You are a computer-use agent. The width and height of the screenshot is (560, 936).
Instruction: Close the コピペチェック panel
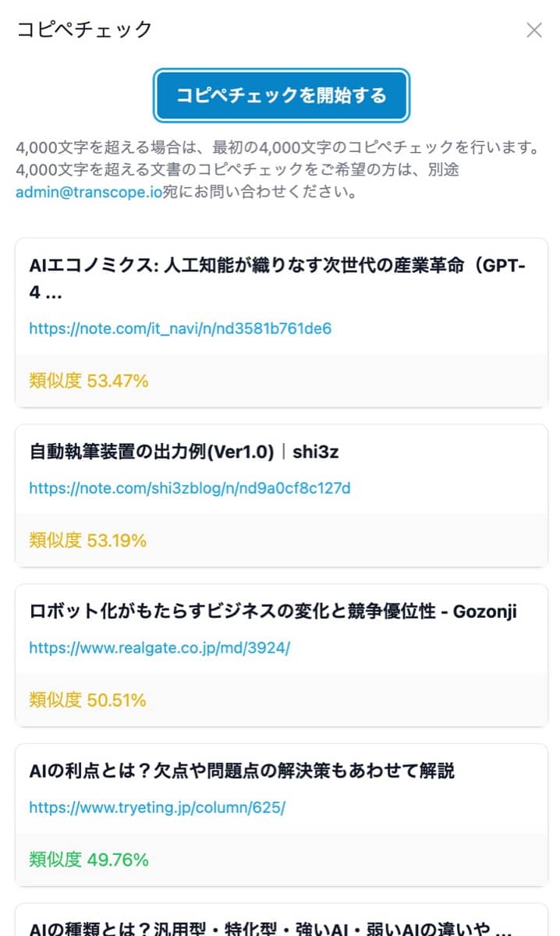click(534, 30)
